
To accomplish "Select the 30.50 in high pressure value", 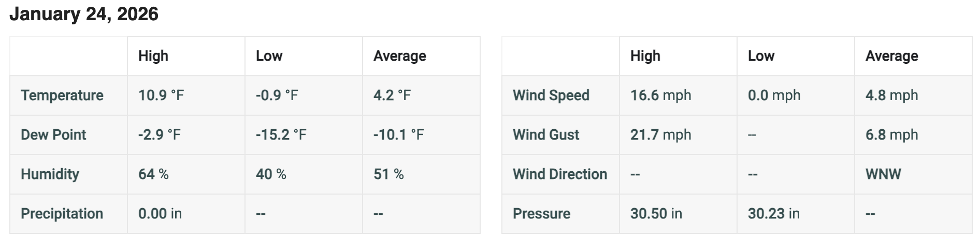I will point(656,214).
